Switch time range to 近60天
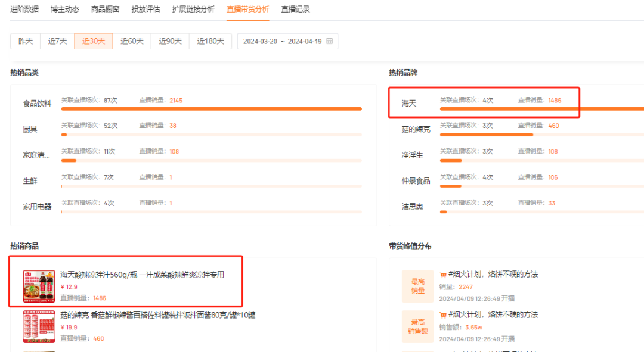 point(132,41)
